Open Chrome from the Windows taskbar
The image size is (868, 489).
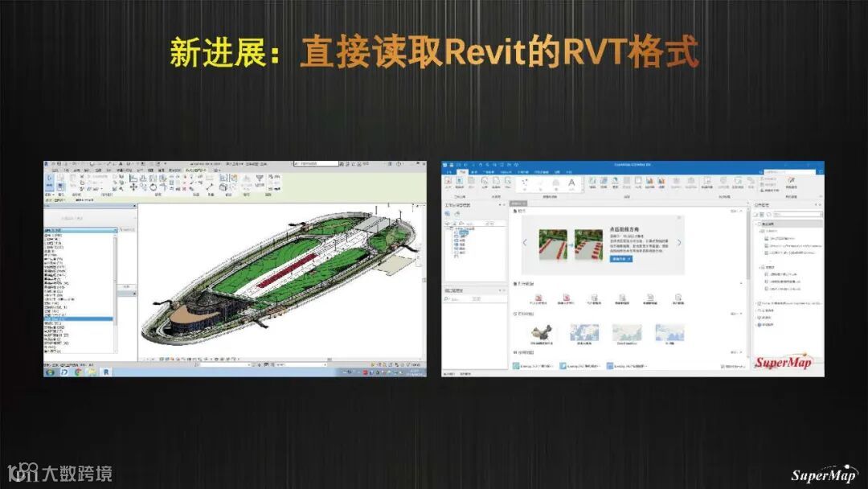[x=78, y=372]
